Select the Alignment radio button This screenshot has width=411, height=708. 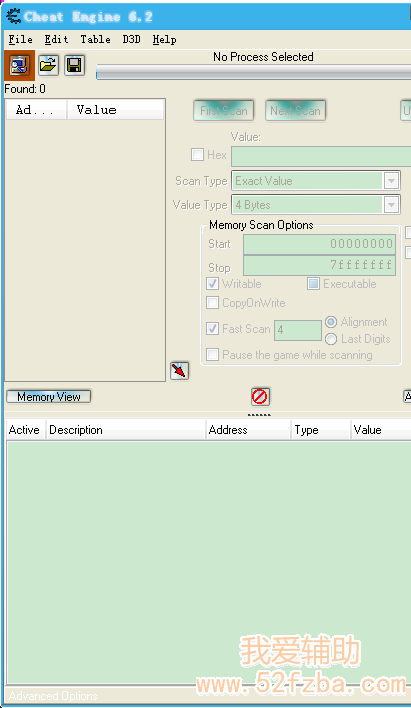331,322
